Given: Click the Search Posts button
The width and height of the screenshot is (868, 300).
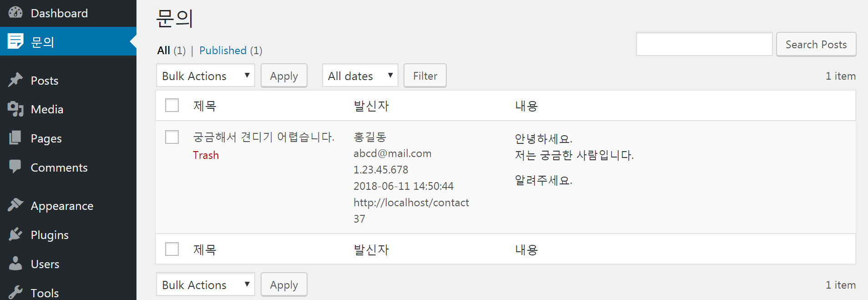Looking at the screenshot, I should pos(816,44).
